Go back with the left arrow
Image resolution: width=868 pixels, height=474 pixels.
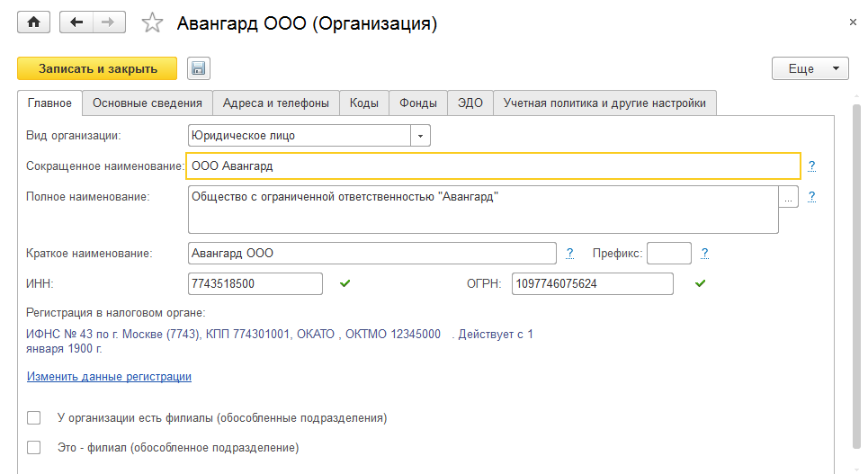pos(76,23)
